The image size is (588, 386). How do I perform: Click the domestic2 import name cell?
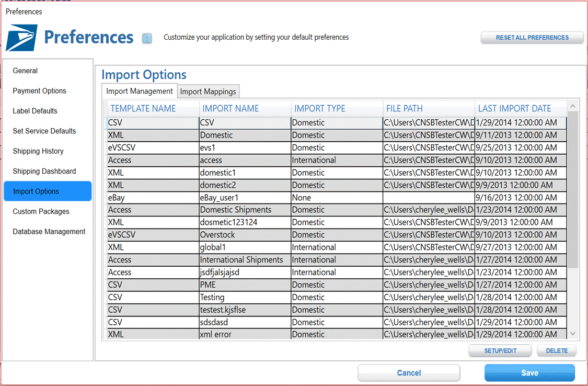point(245,185)
